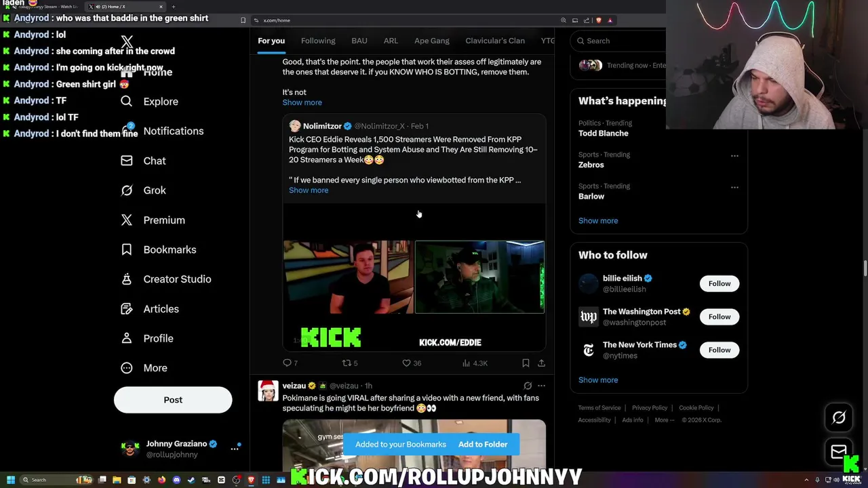Click Brave shield icon in address bar
The image size is (868, 488).
click(598, 20)
